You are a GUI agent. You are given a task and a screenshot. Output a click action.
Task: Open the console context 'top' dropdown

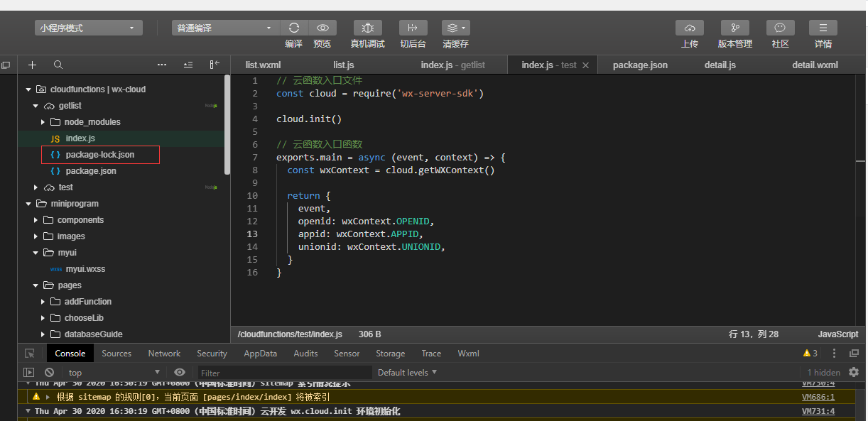coord(114,372)
